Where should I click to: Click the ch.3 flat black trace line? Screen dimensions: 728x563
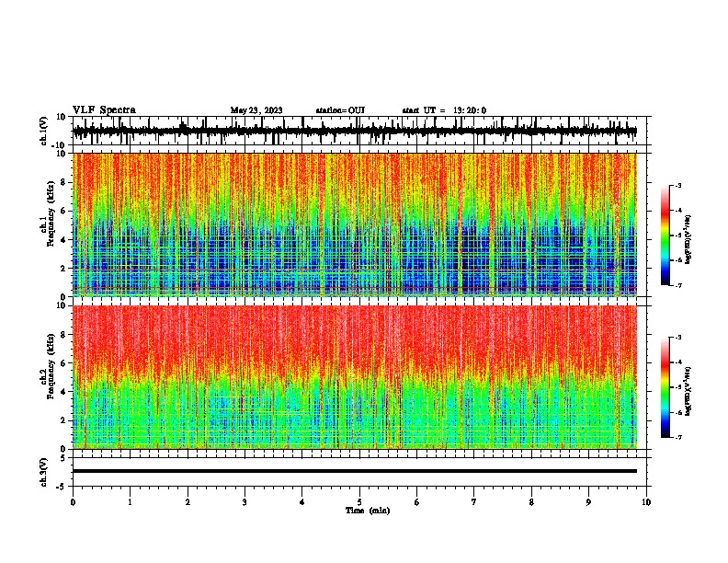[x=355, y=471]
